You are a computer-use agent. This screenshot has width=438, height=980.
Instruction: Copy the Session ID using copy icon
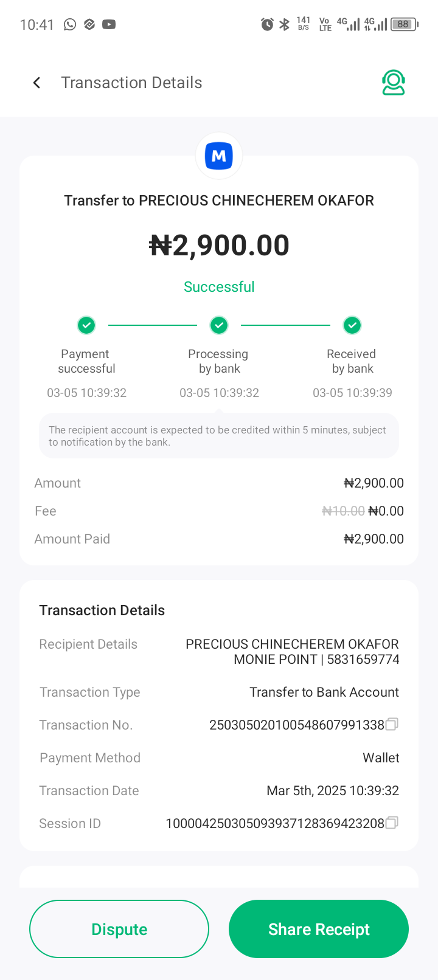(x=392, y=823)
